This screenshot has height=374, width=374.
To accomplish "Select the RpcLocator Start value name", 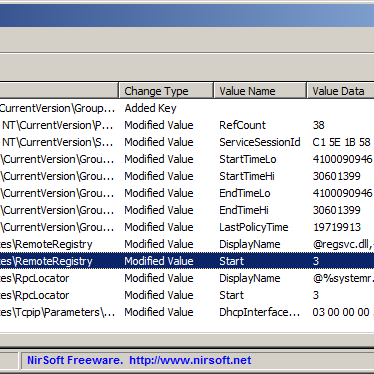I will point(231,295).
